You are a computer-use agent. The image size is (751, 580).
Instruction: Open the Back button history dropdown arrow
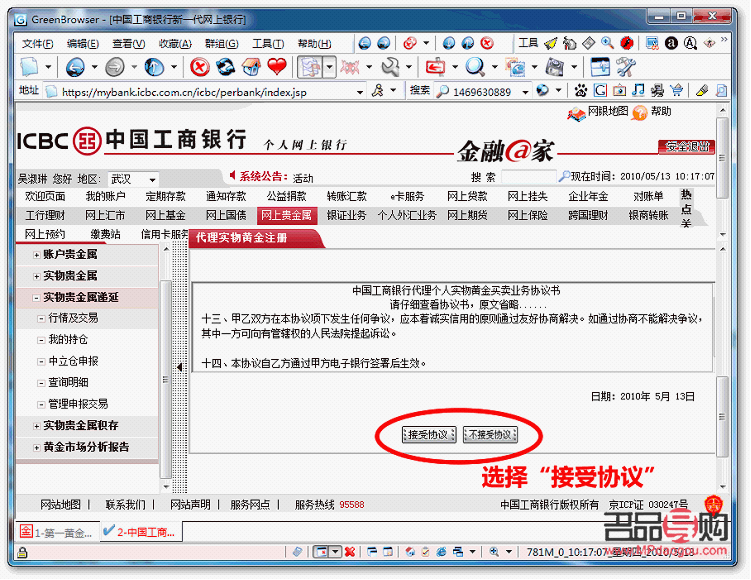click(94, 67)
